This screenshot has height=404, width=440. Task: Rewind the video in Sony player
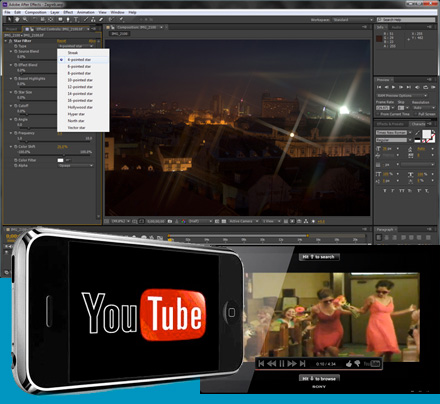tap(271, 364)
